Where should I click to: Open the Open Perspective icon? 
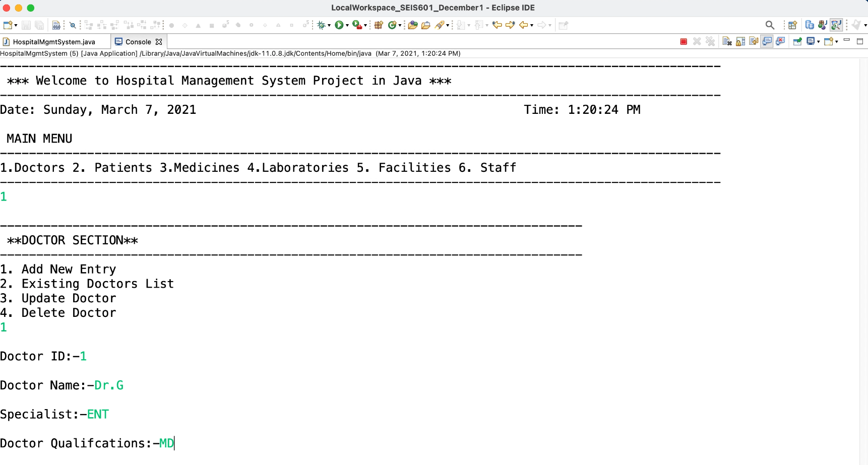coord(792,25)
